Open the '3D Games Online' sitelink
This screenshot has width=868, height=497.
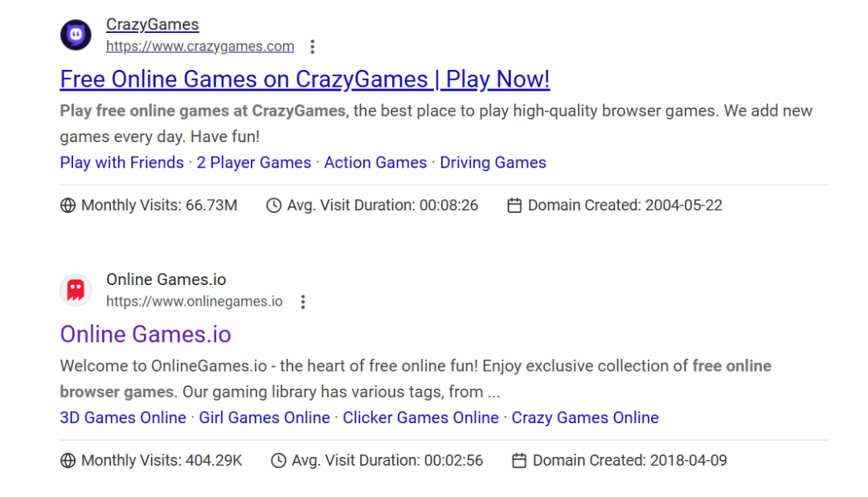(123, 418)
